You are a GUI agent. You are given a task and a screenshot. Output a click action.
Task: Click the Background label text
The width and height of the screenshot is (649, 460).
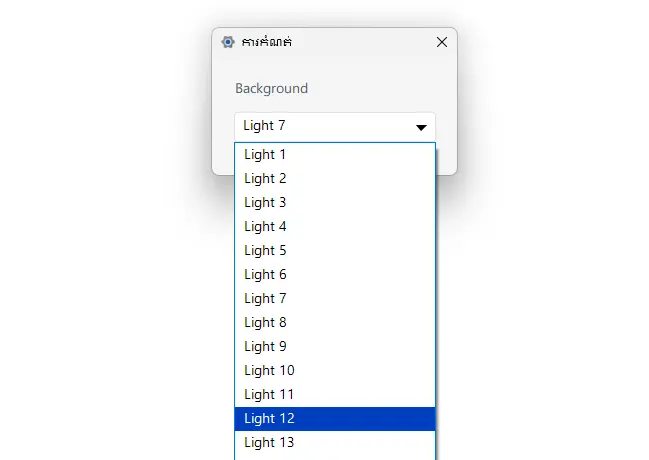[271, 88]
